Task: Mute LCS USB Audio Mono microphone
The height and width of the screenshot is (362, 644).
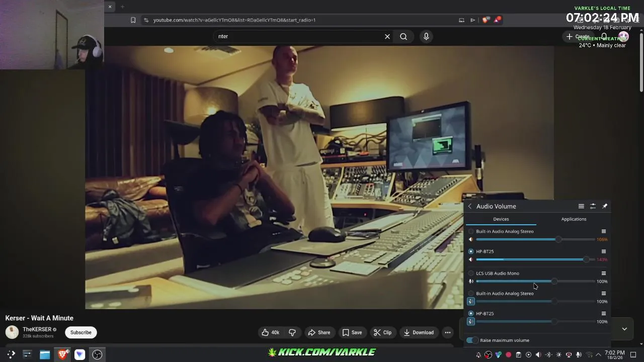Action: click(x=471, y=282)
